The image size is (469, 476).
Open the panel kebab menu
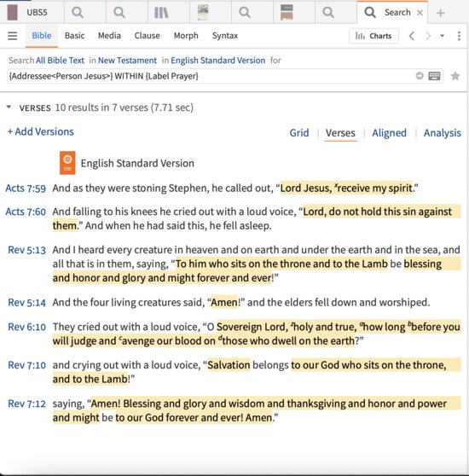459,36
